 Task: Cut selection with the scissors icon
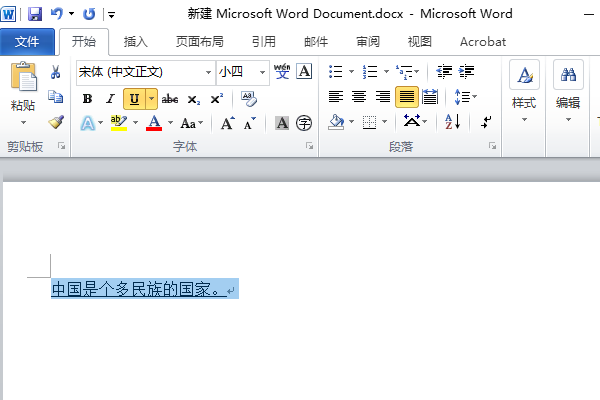click(x=56, y=72)
